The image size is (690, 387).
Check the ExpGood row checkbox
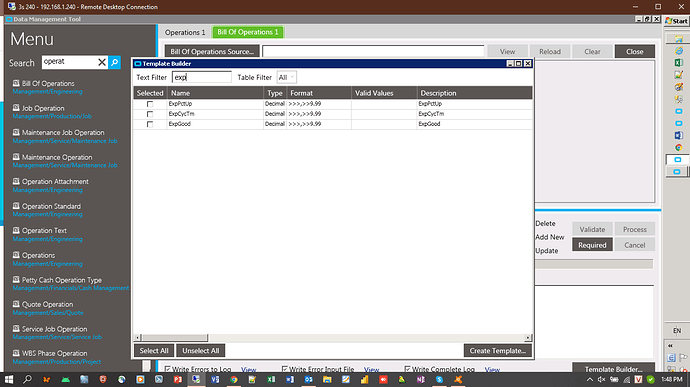point(150,124)
